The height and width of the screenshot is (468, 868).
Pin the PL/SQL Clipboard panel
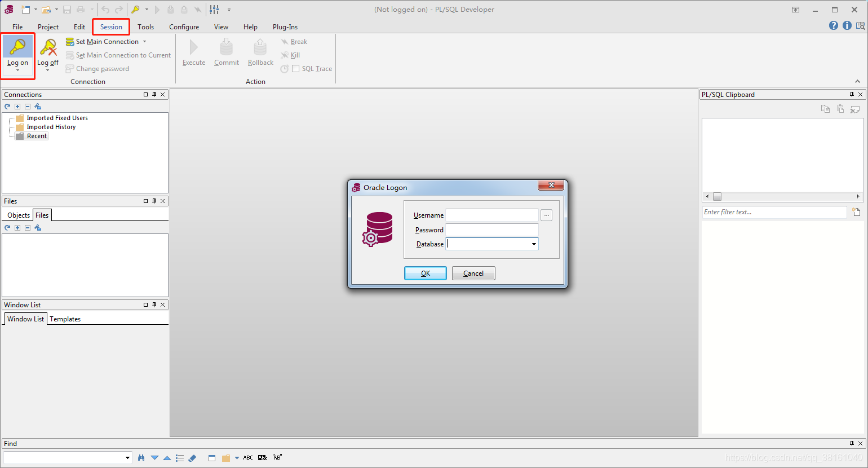[x=852, y=95]
